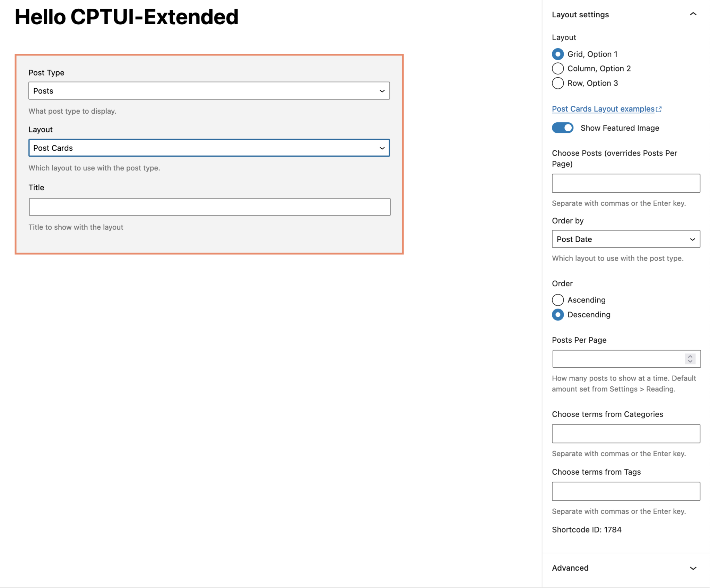Click the external link icon beside layout examples

tap(659, 109)
